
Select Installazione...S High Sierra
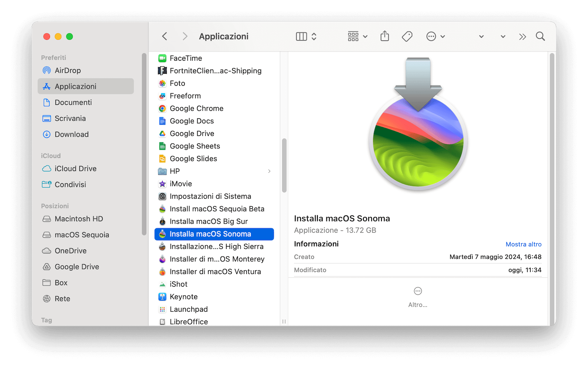(214, 247)
